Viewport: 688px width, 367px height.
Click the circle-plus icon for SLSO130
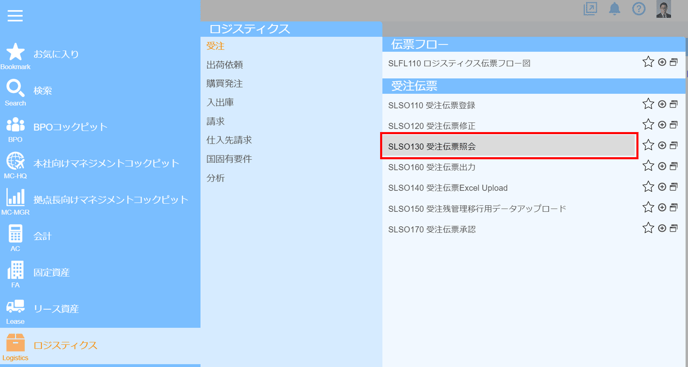coord(662,146)
